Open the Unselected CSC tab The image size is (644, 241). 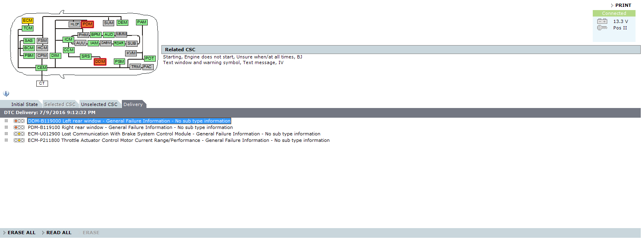click(99, 104)
